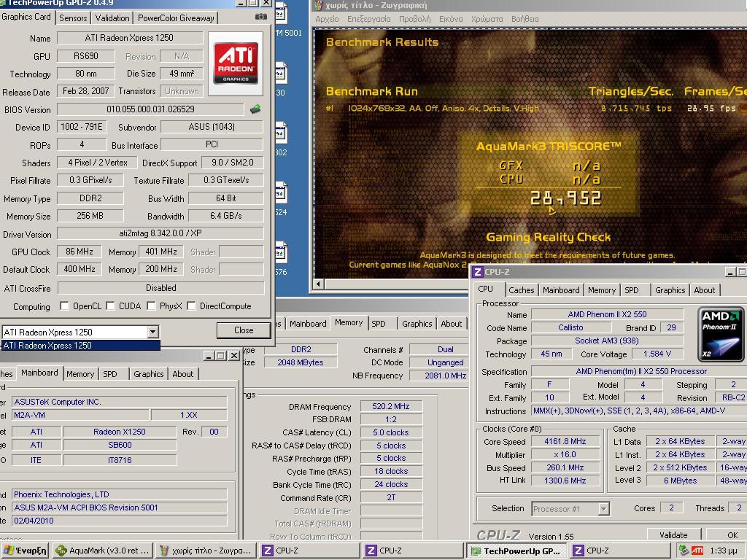Click Paint's horizontal scrollbar left arrow
The width and height of the screenshot is (747, 560).
click(319, 284)
